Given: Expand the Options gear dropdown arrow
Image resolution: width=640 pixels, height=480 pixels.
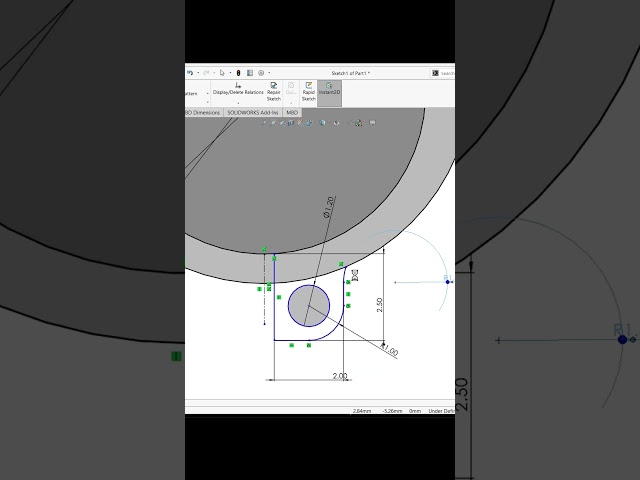Looking at the screenshot, I should [x=269, y=73].
